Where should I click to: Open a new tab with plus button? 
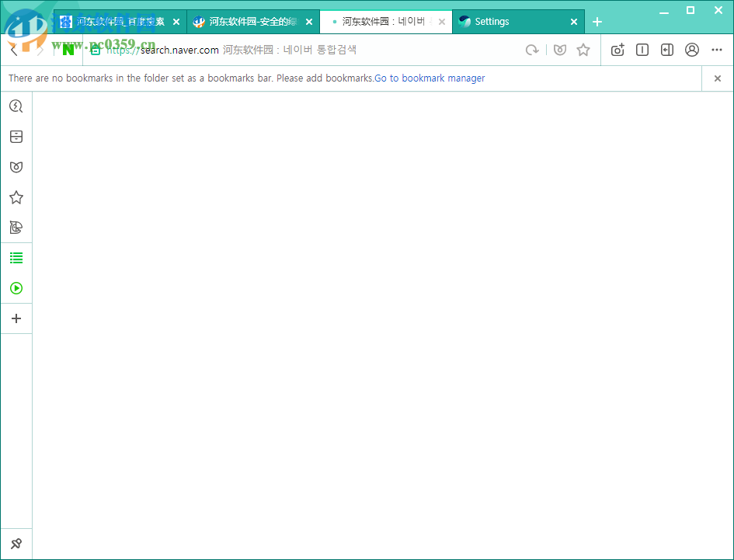pos(597,22)
